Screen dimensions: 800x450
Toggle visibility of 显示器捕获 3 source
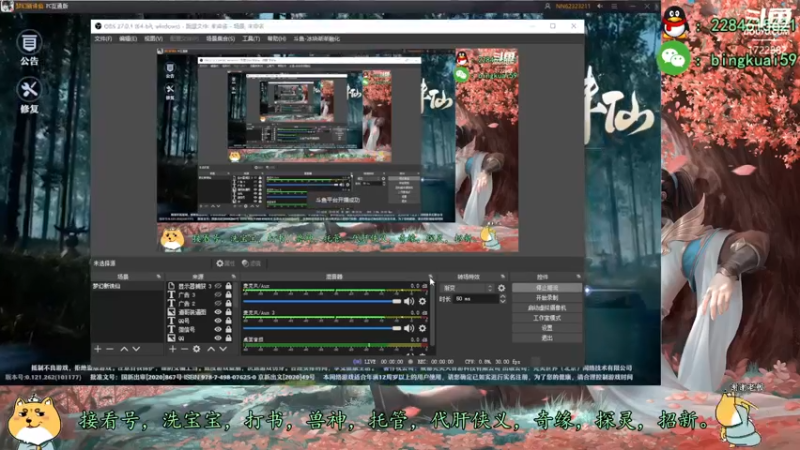click(218, 286)
